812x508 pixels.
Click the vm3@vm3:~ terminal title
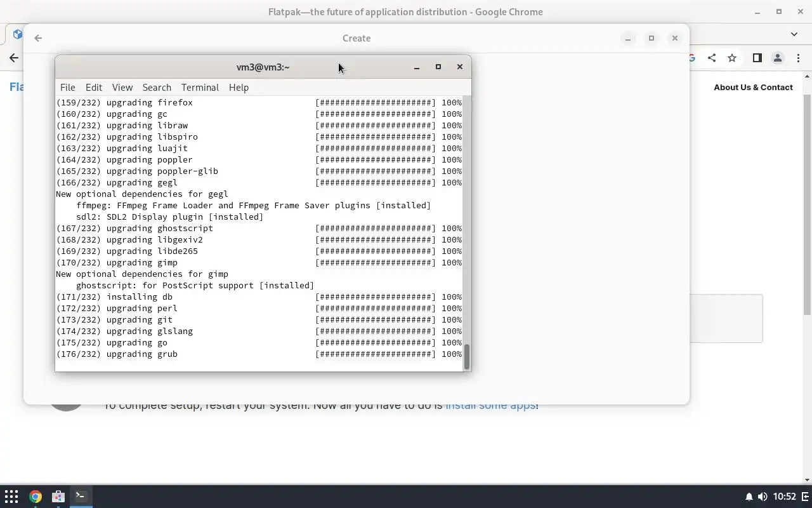click(263, 67)
